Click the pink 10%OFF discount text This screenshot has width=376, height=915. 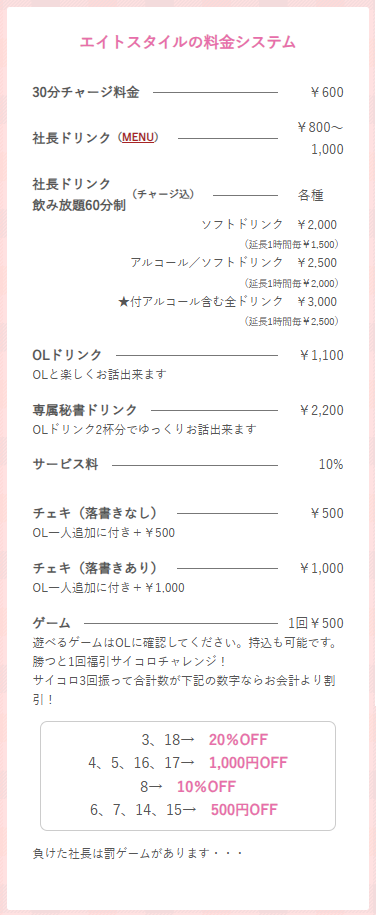[207, 787]
